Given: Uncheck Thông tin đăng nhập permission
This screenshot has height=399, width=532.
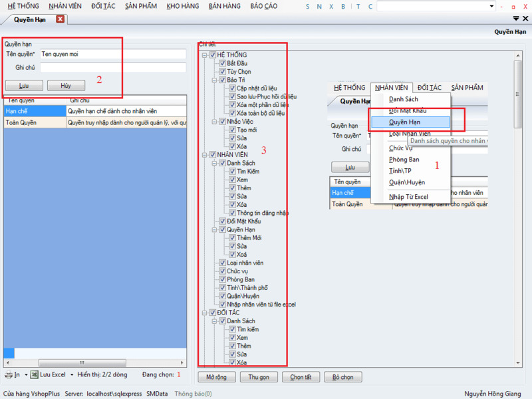Looking at the screenshot, I should click(x=232, y=213).
